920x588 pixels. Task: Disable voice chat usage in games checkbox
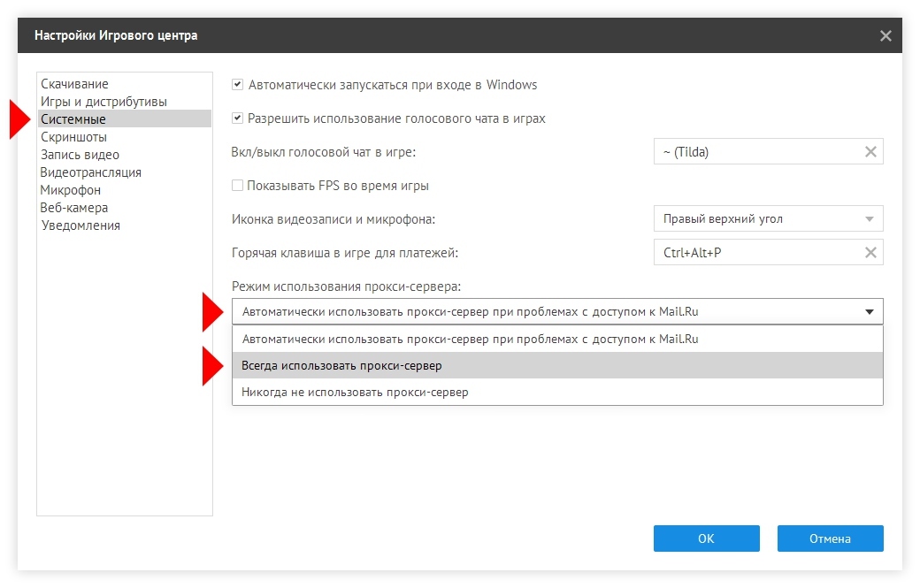click(x=237, y=118)
